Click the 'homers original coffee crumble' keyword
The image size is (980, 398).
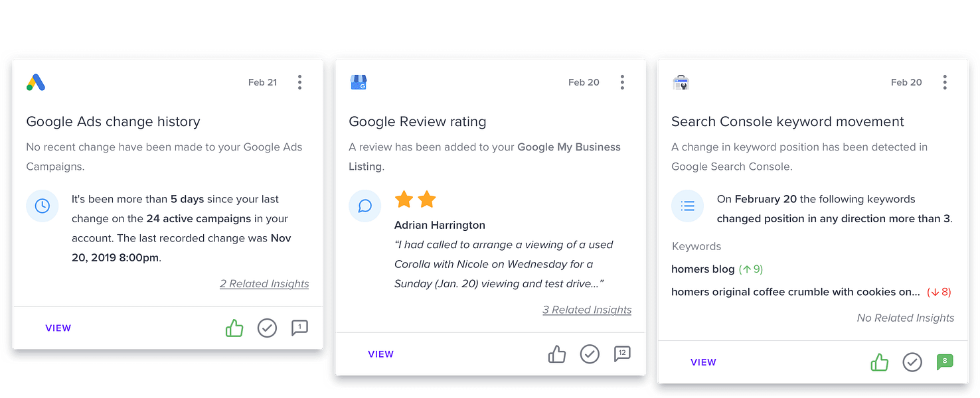click(795, 292)
